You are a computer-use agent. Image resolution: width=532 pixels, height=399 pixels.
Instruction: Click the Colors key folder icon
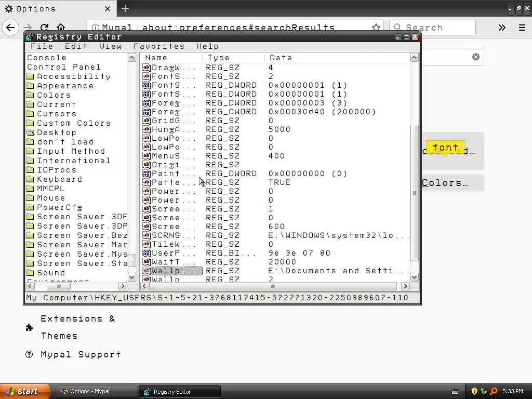30,96
